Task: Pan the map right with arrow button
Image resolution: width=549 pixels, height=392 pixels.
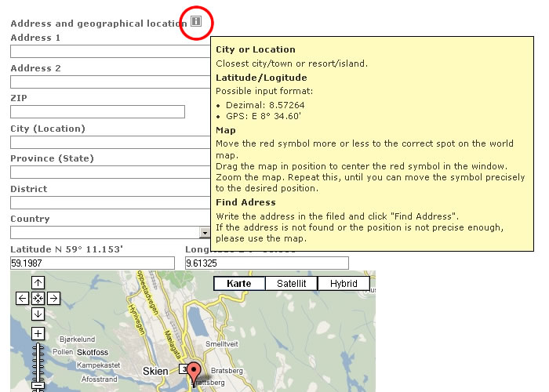Action: [x=53, y=298]
